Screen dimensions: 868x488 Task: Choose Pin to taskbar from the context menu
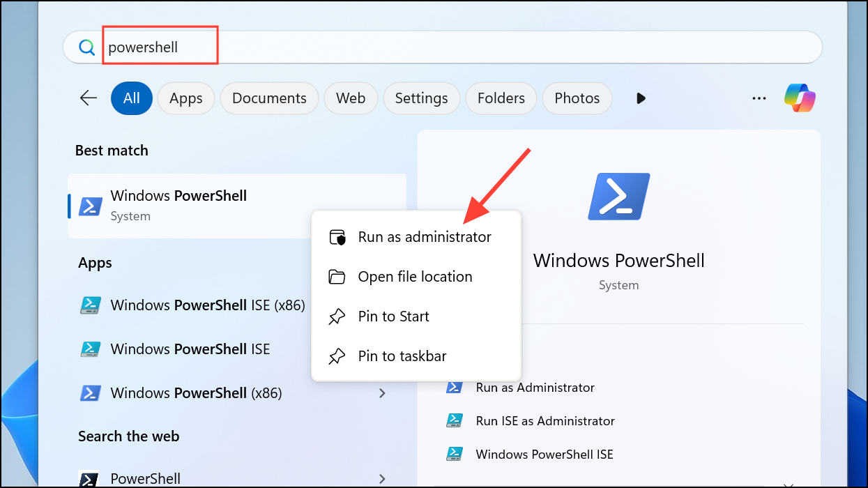401,356
